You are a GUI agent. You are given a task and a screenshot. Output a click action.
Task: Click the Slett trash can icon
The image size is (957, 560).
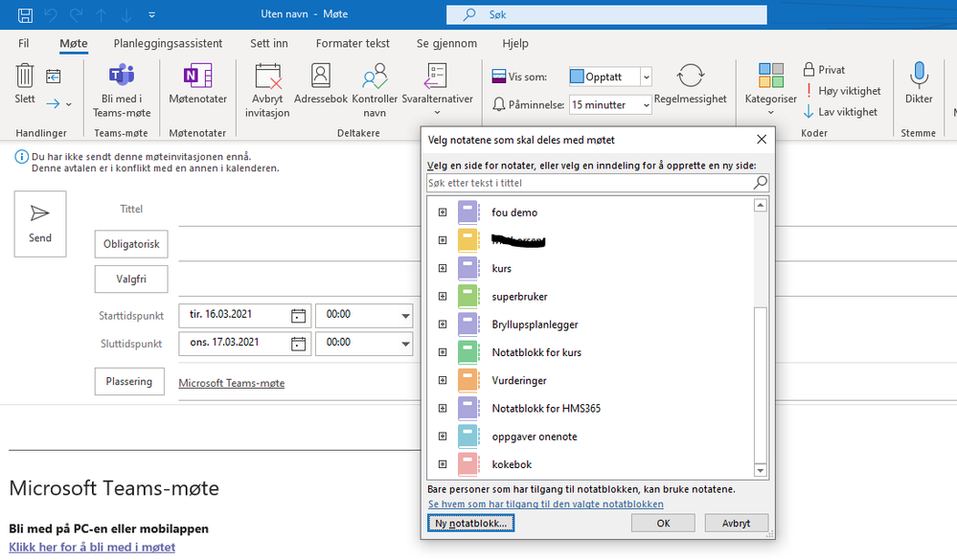coord(24,76)
